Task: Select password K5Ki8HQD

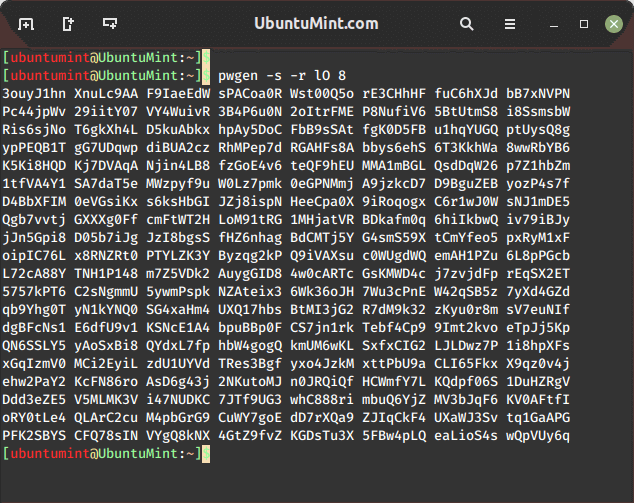Action: [34, 166]
